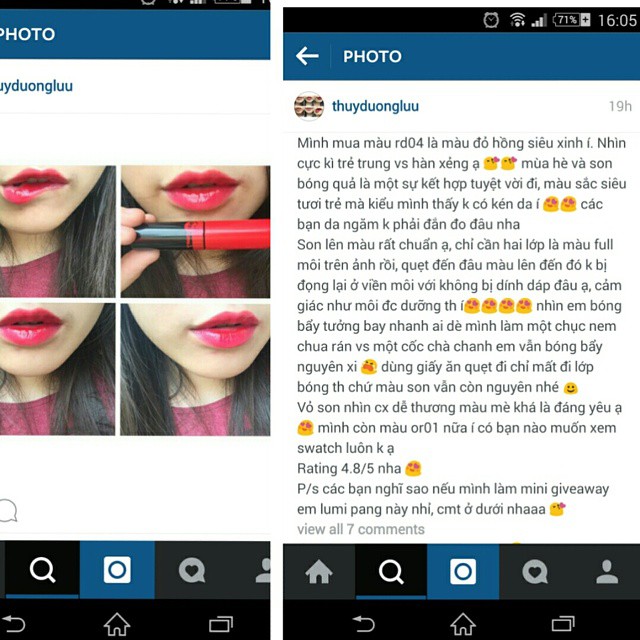Open thuyduongluu username link on right
The image size is (640, 640).
click(x=375, y=106)
